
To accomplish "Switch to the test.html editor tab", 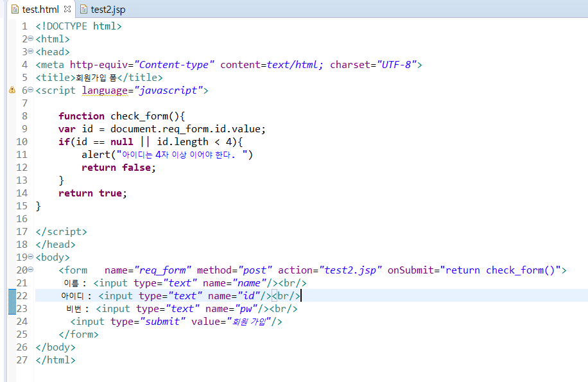I will point(40,10).
